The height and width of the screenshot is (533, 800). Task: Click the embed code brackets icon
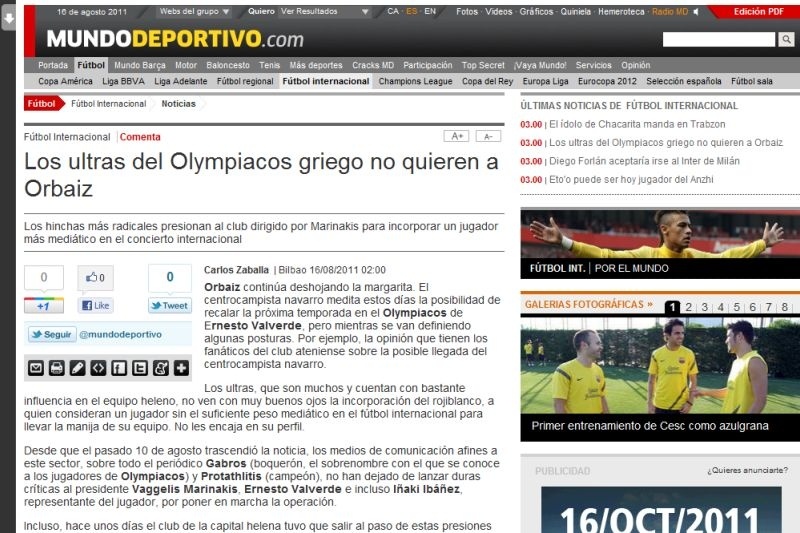(98, 368)
